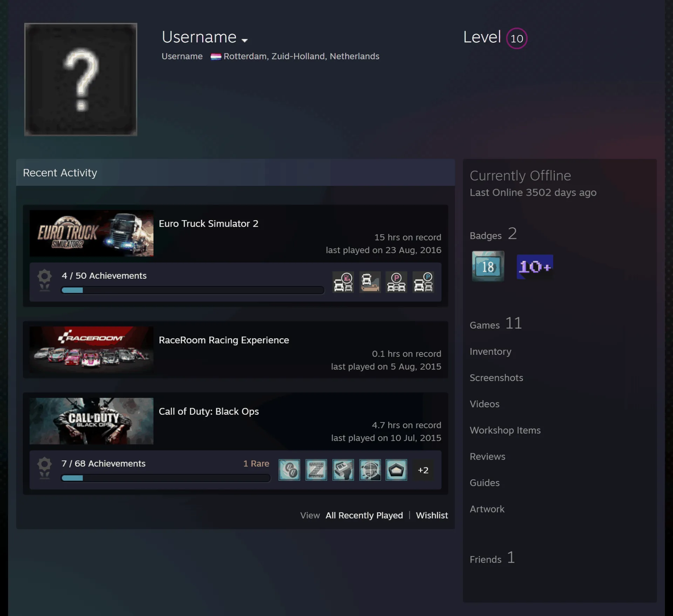Click the RaceRoom Racing Experience title
The height and width of the screenshot is (616, 673).
[224, 340]
